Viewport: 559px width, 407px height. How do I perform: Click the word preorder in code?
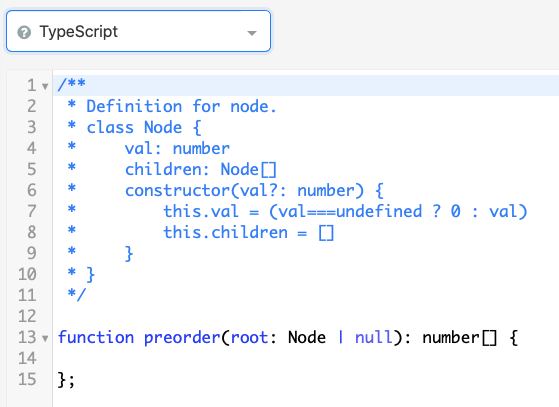point(182,338)
